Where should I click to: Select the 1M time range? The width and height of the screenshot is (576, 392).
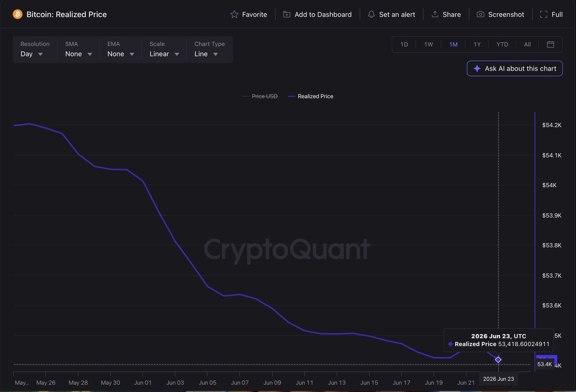click(x=453, y=45)
